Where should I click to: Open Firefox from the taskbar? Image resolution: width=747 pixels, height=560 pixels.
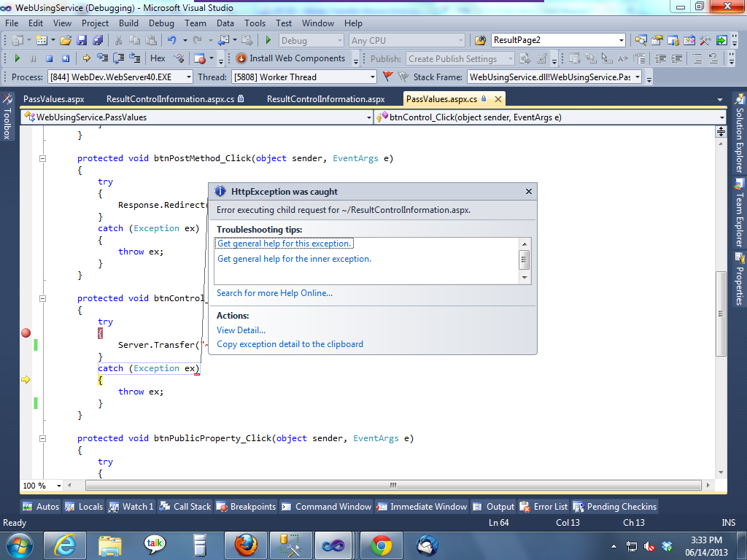(246, 545)
